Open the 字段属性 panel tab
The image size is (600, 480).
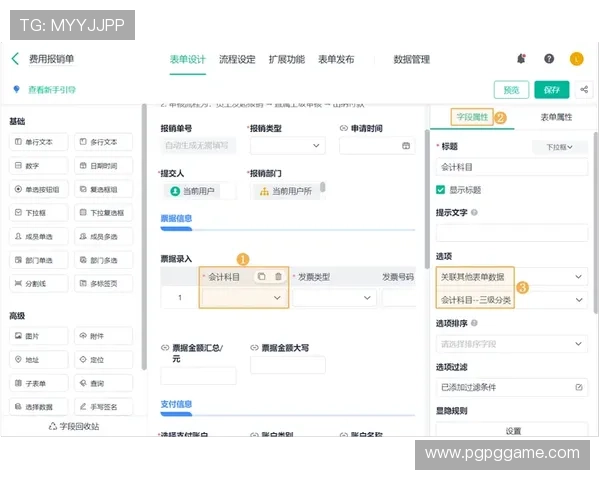472,117
